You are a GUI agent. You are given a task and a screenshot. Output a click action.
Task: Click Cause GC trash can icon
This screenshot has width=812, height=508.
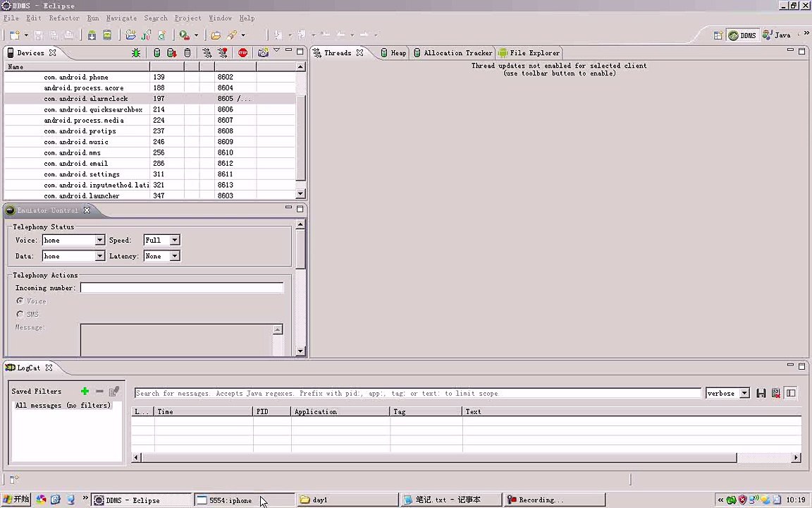[x=187, y=52]
